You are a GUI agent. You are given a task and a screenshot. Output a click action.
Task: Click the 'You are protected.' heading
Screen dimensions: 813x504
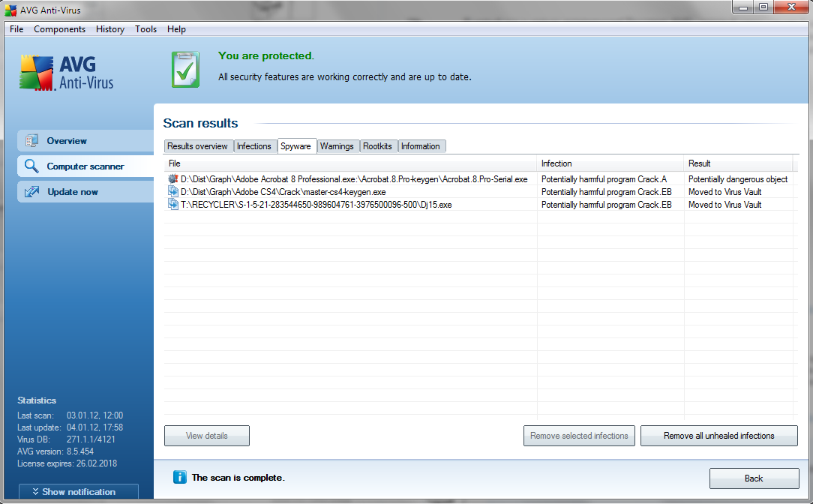(266, 56)
